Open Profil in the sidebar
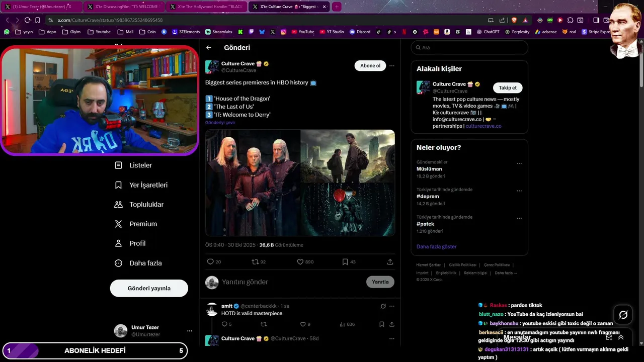Image resolution: width=644 pixels, height=362 pixels. (x=130, y=243)
